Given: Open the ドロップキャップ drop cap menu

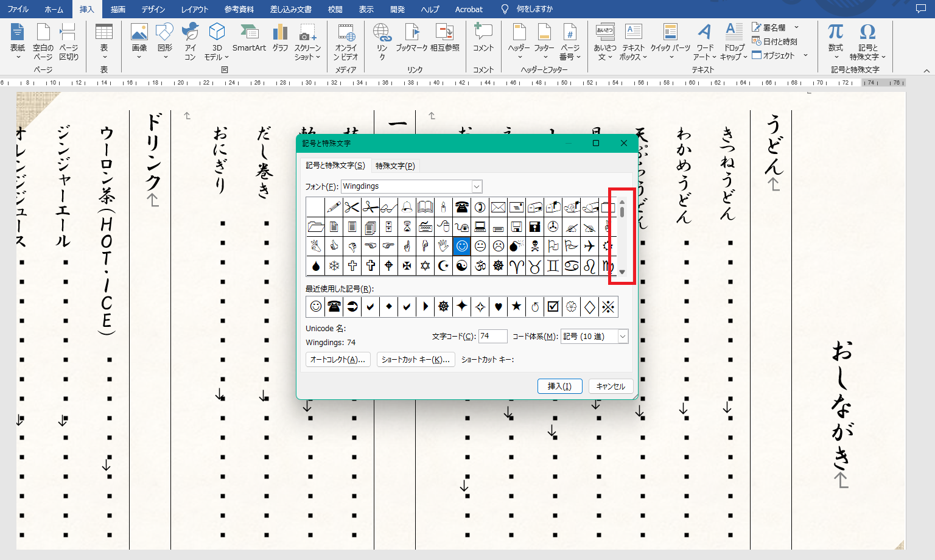Looking at the screenshot, I should click(x=734, y=41).
